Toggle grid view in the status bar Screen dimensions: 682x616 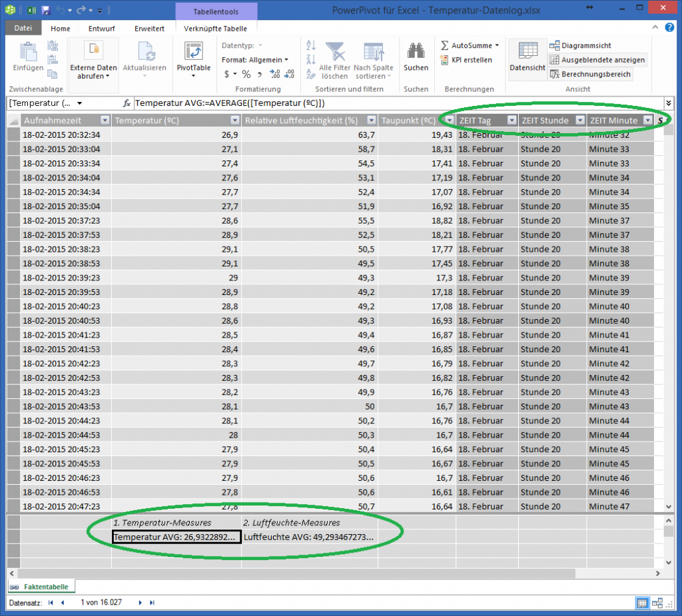pos(642,603)
